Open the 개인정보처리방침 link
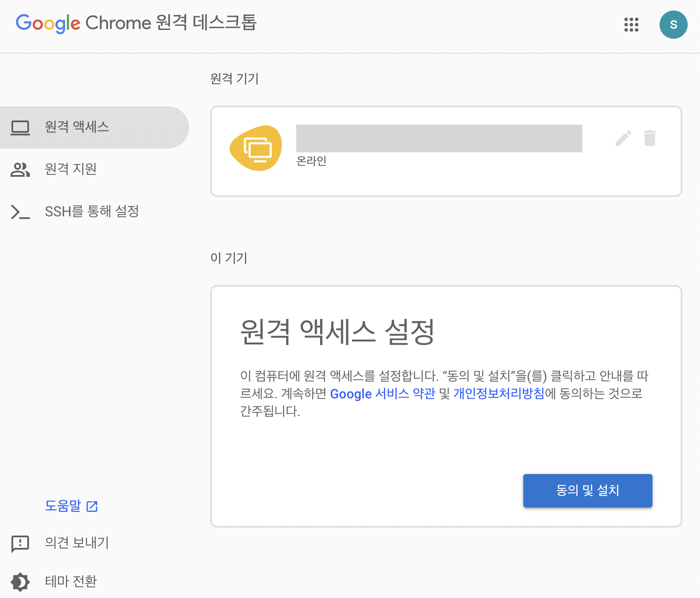Screen dimensions: 700x598 (x=499, y=393)
